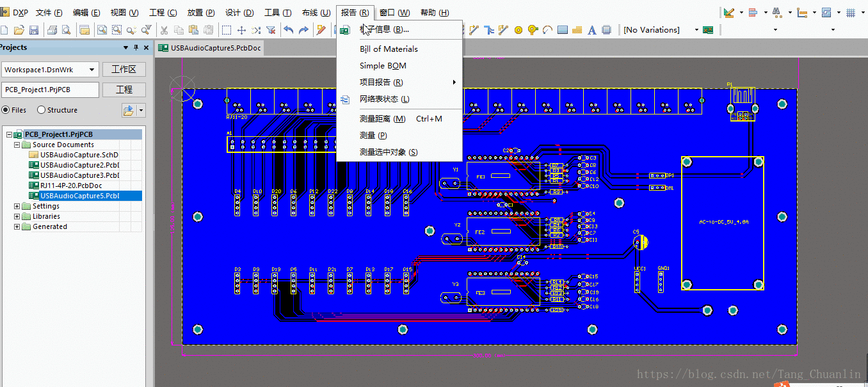Image resolution: width=868 pixels, height=387 pixels.
Task: Click the Undo arrow in toolbar
Action: click(289, 30)
